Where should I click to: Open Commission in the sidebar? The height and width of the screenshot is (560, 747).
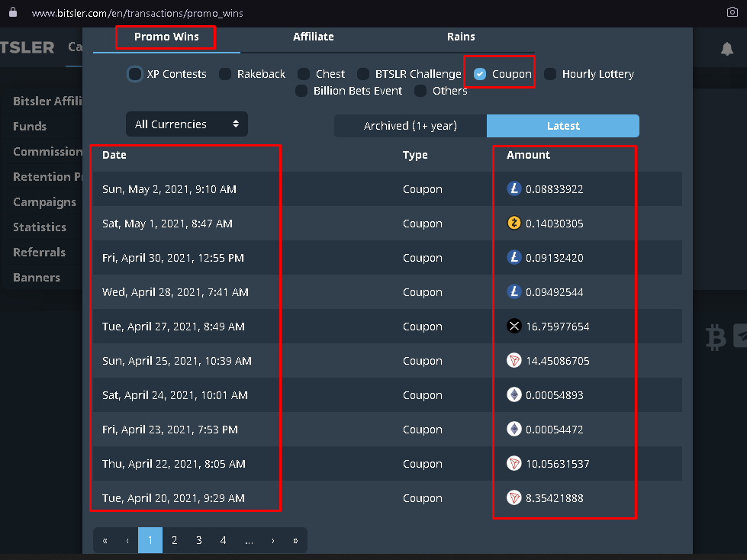pyautogui.click(x=47, y=151)
